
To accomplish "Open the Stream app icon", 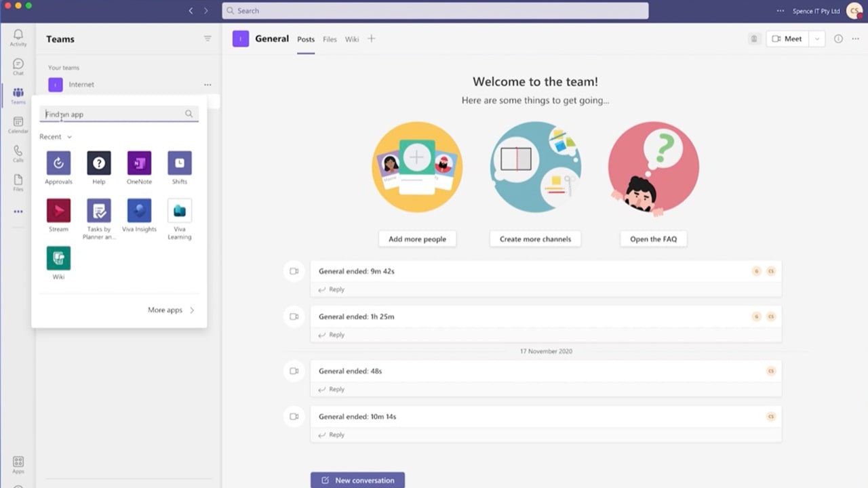I will tap(58, 211).
